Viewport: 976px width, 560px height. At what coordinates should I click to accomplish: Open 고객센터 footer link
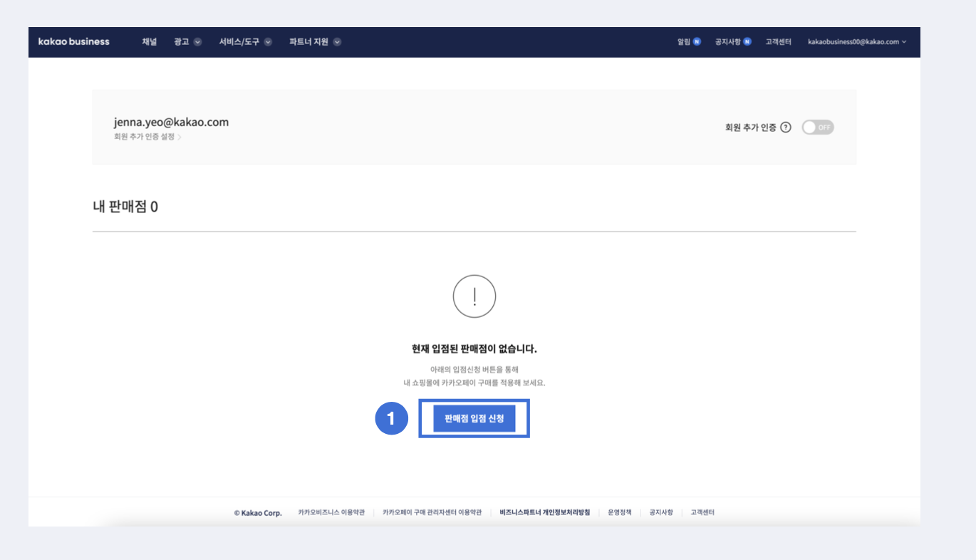click(702, 512)
